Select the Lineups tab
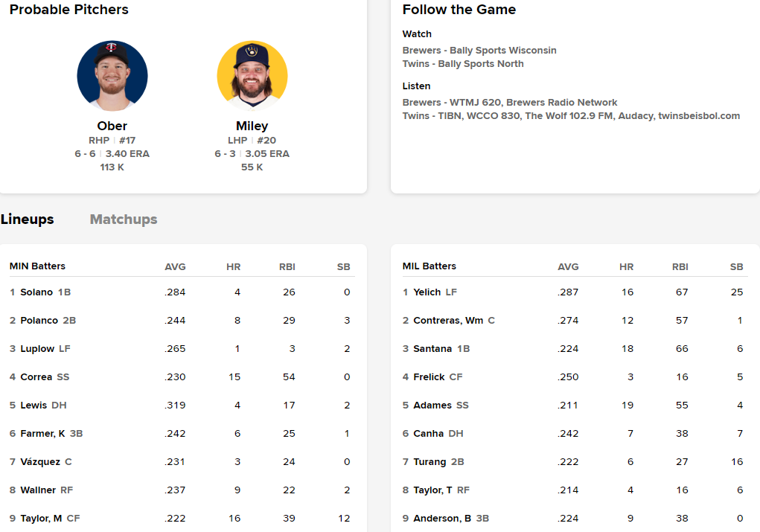This screenshot has width=760, height=532. coord(28,219)
